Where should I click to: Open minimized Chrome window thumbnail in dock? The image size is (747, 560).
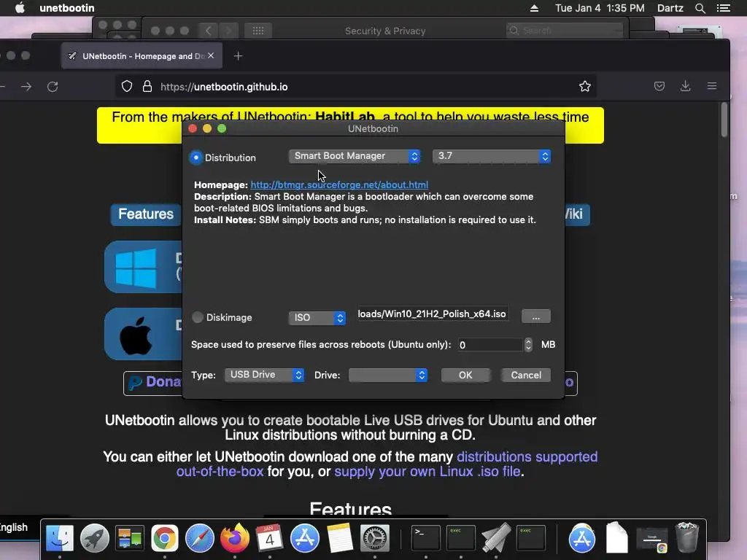click(x=652, y=539)
